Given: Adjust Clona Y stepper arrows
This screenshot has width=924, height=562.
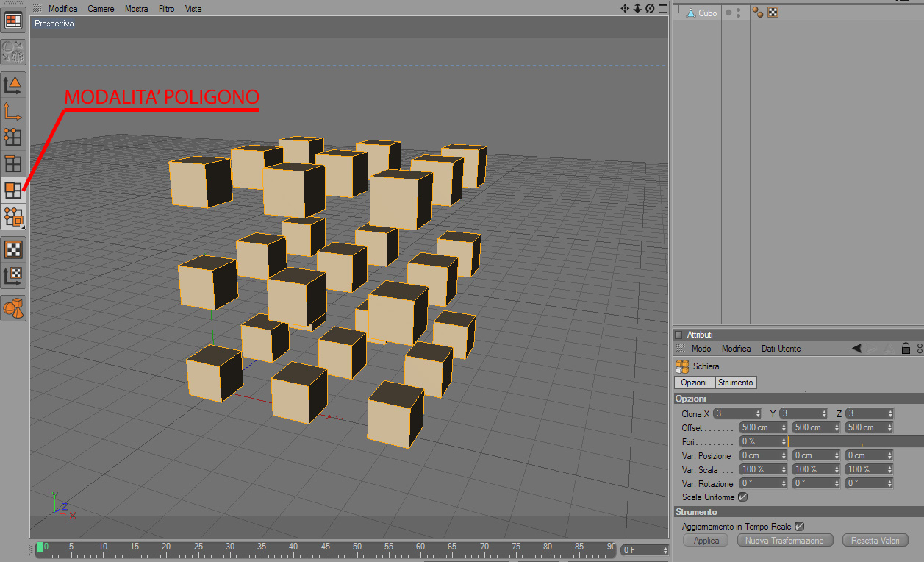Looking at the screenshot, I should (x=824, y=413).
